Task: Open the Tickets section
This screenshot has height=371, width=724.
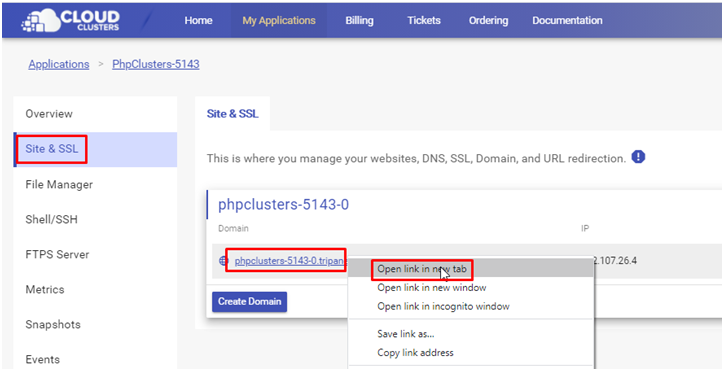Action: (x=423, y=21)
